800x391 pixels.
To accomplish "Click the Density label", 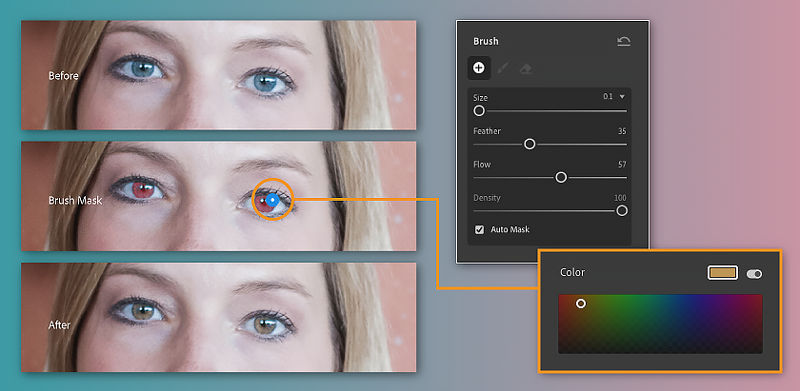I will coord(487,198).
